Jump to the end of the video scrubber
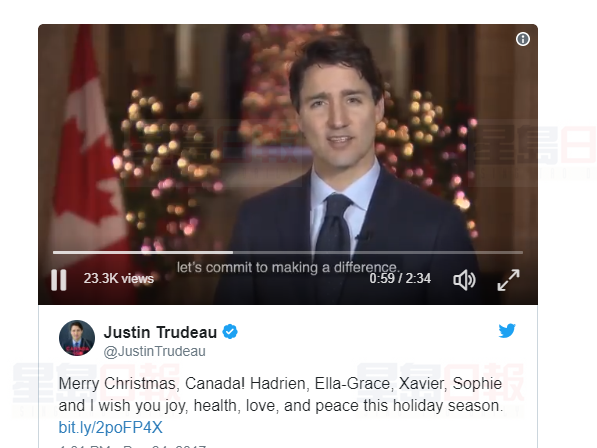Viewport: 597px width, 448px height. [x=522, y=252]
